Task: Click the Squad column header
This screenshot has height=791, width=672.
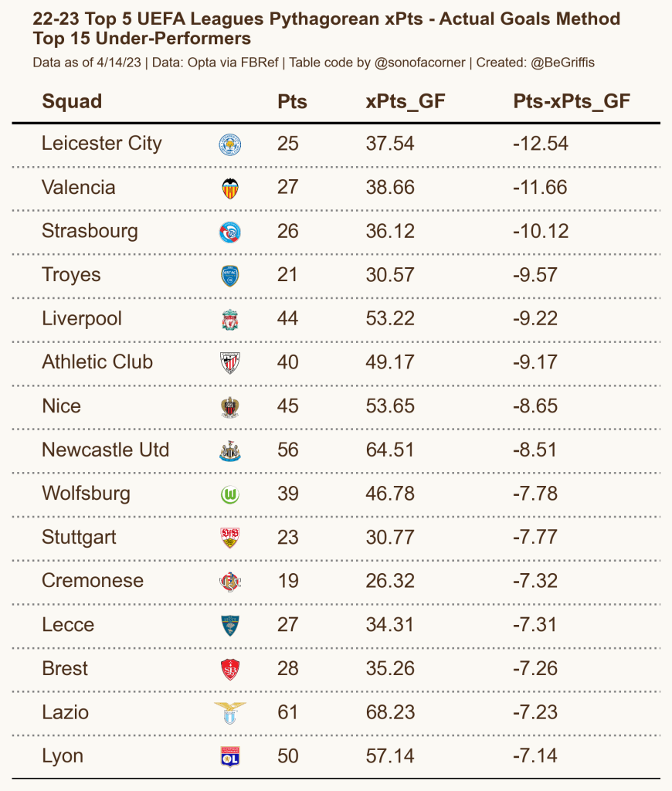Action: tap(72, 102)
